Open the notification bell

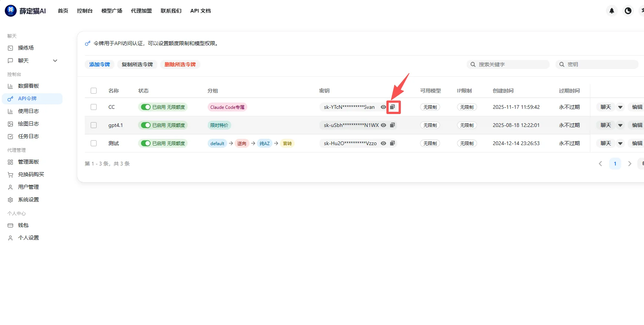pos(612,11)
